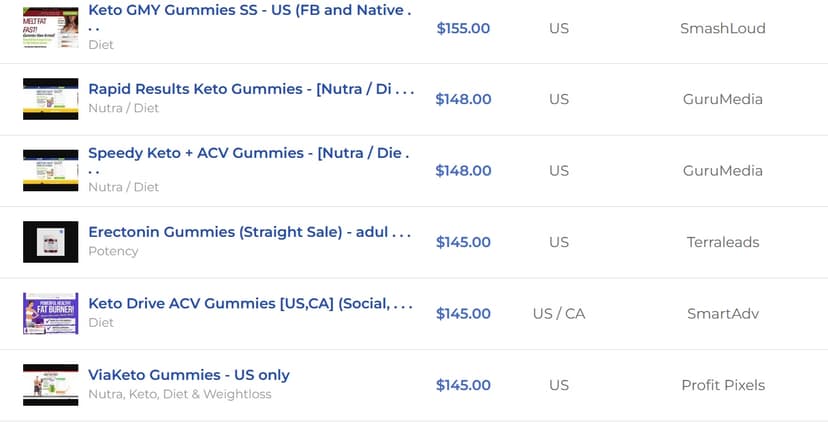Select GuruMedia network on Rapid Results row
Viewport: 828px width, 422px height.
coord(722,99)
